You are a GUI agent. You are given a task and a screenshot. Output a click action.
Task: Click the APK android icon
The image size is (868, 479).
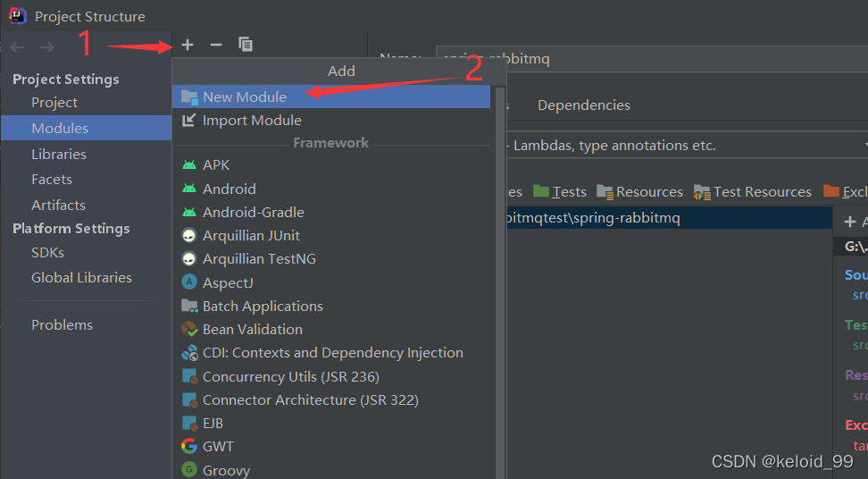(189, 165)
